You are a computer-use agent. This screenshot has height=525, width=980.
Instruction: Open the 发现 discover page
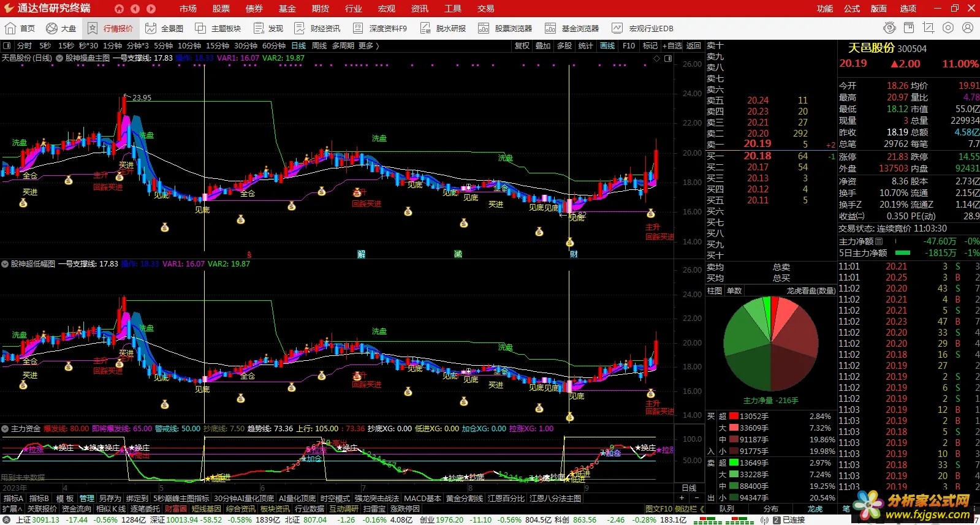[x=268, y=28]
